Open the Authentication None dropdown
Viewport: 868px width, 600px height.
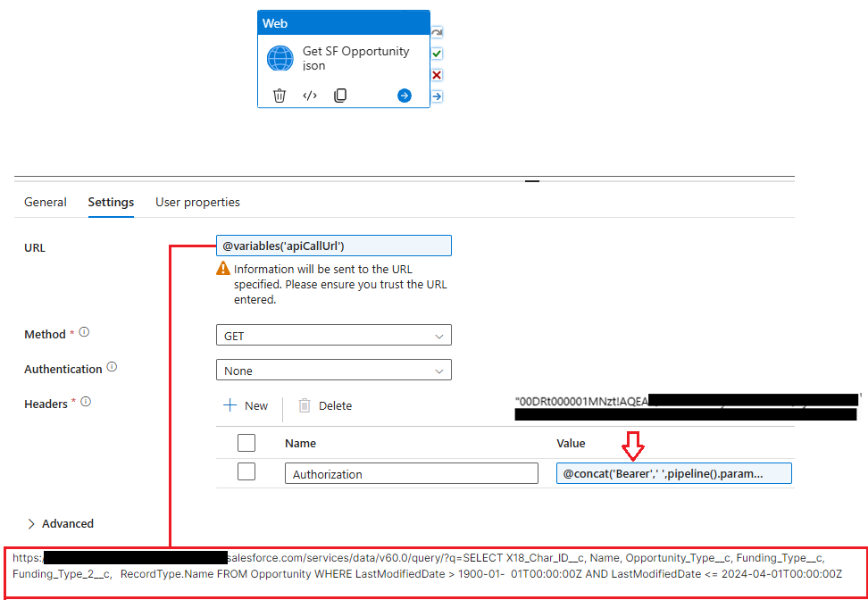click(x=333, y=370)
